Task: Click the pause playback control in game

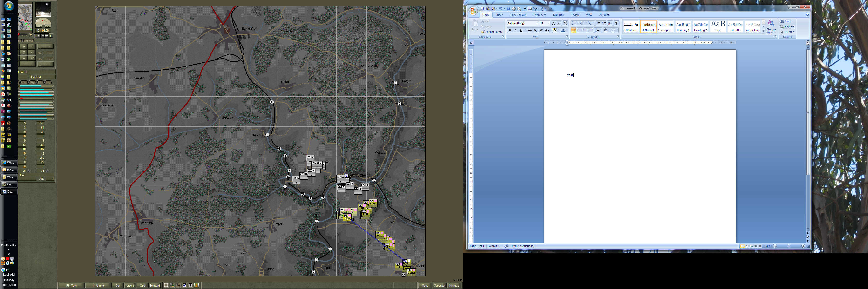Action: (x=35, y=36)
